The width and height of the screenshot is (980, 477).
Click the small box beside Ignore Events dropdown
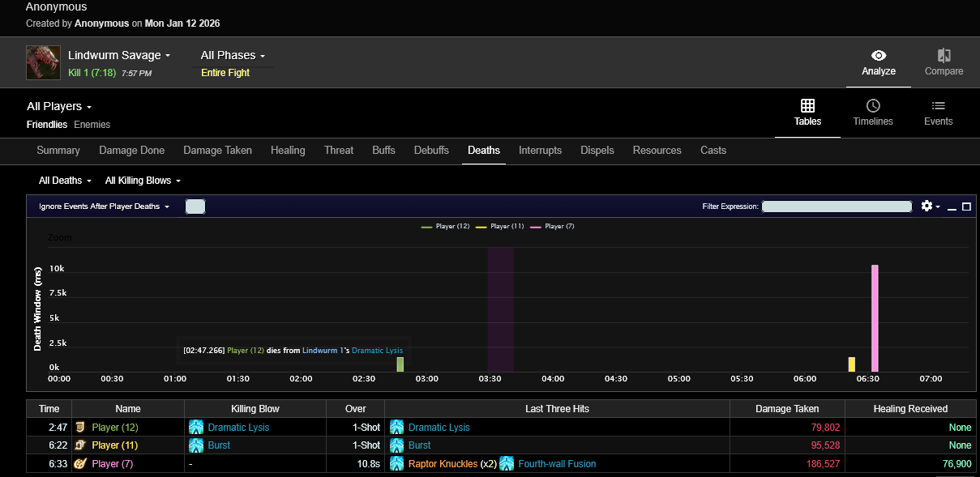coord(195,207)
